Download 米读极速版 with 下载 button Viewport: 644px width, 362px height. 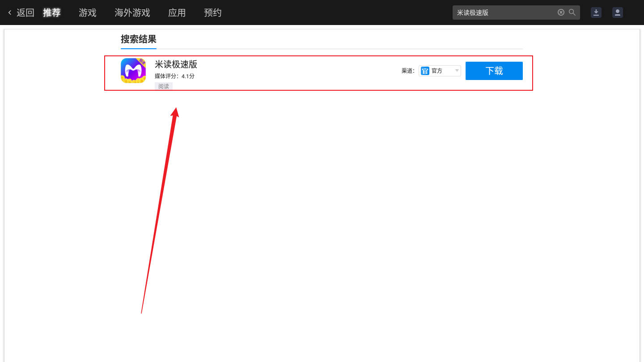(x=494, y=71)
